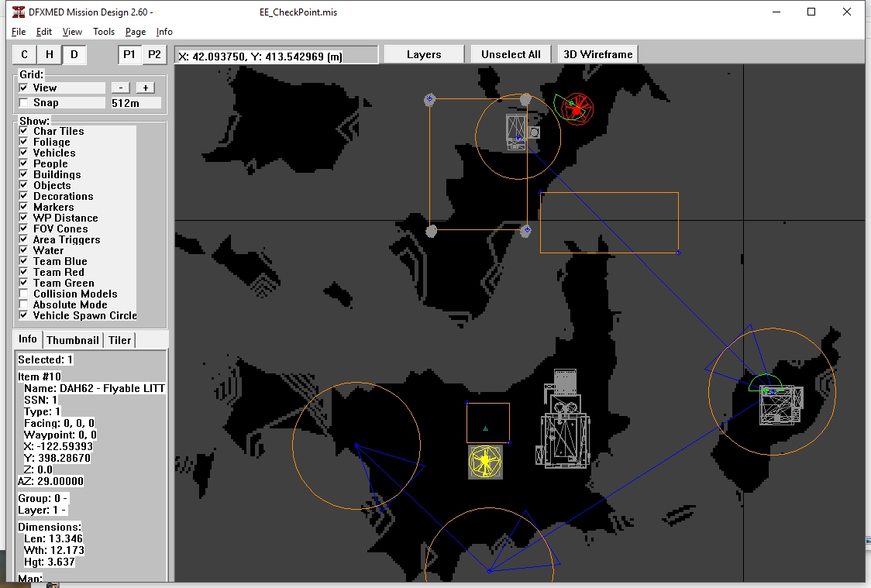
Task: Click the AZ: 29.00000 value
Action: coord(50,481)
